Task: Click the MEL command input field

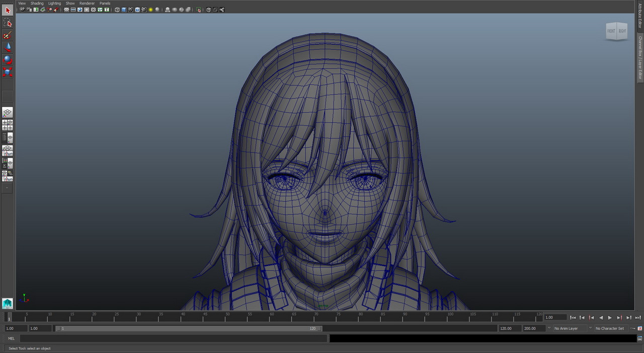Action: (174, 338)
